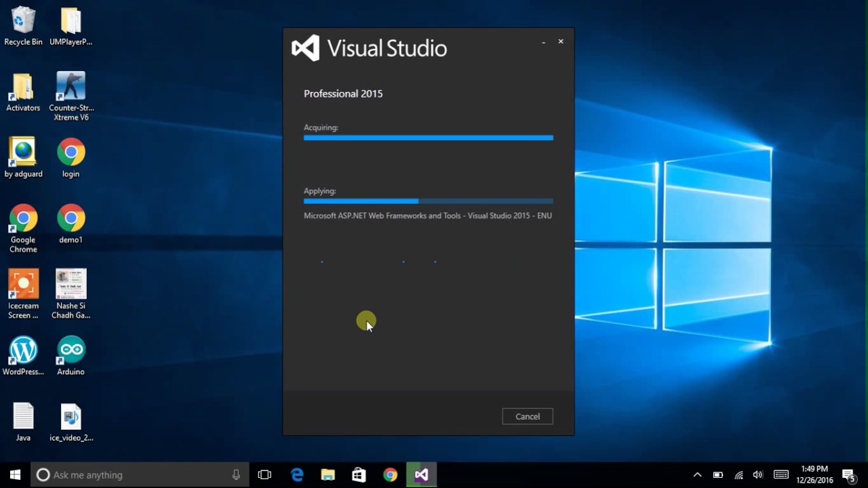Show hidden system tray icons
The width and height of the screenshot is (868, 488).
coord(697,475)
